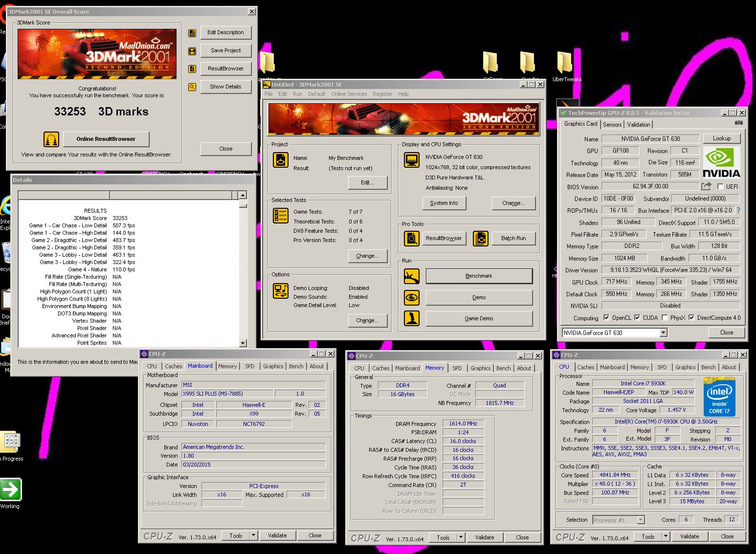The width and height of the screenshot is (756, 554).
Task: Click the Selected Tests checklist icon
Action: [281, 215]
